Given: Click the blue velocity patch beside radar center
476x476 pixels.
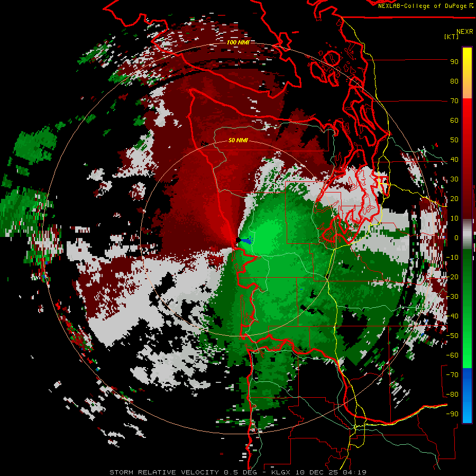Looking at the screenshot, I should [246, 241].
